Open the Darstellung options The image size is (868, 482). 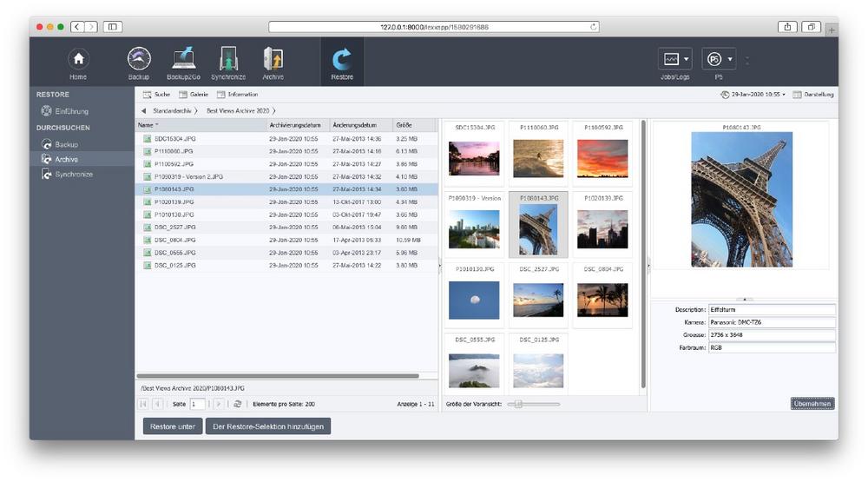click(x=812, y=94)
